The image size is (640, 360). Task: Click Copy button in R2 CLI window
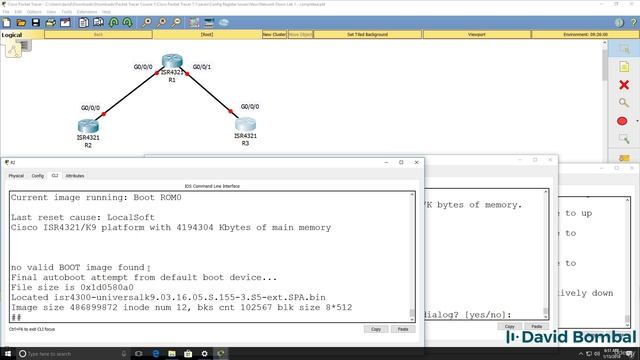[x=376, y=329]
